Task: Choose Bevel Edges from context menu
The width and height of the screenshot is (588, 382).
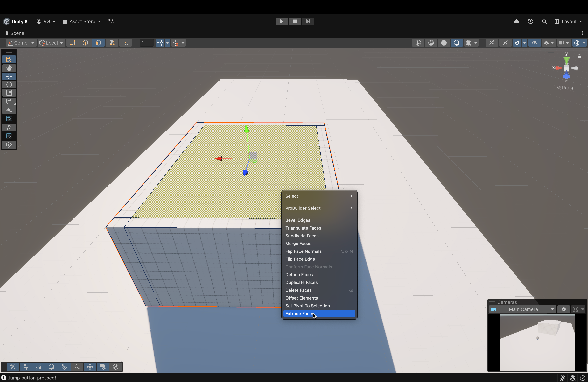Action: [319, 220]
